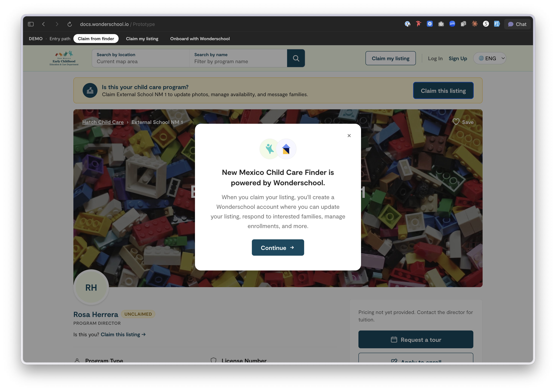Open the 1Password extension icon

click(x=407, y=24)
